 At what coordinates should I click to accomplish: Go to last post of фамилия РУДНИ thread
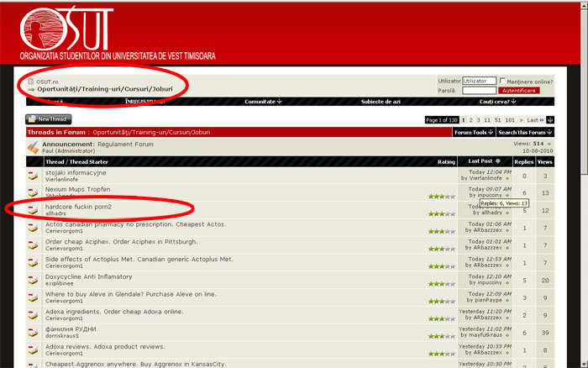(x=507, y=335)
